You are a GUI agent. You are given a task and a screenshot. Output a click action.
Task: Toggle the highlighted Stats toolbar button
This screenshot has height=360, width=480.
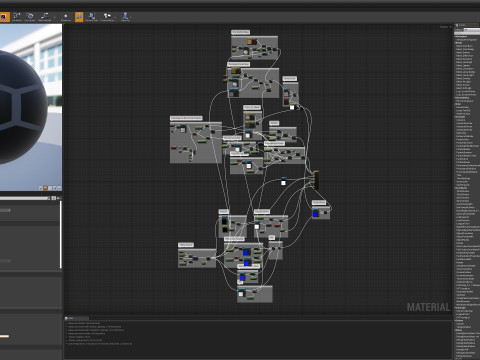pyautogui.click(x=79, y=17)
